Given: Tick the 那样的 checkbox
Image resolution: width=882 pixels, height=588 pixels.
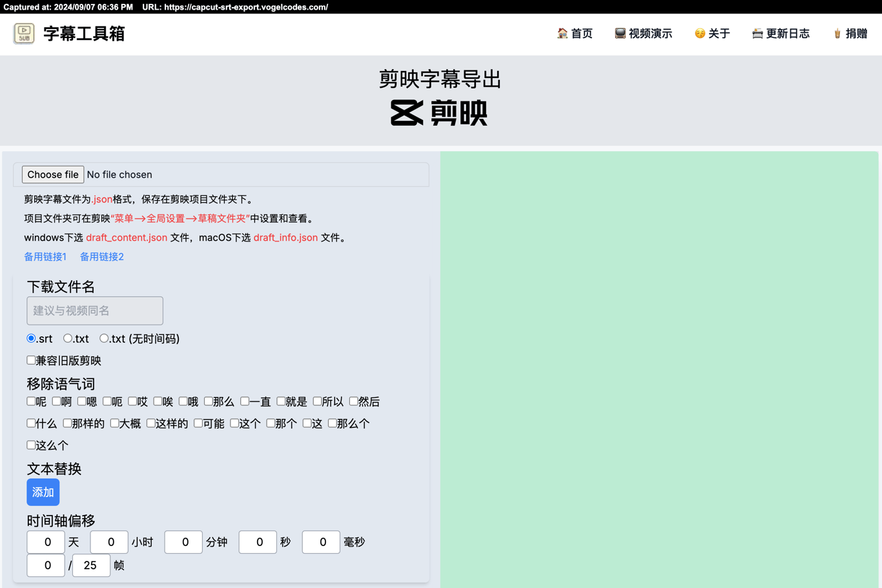Looking at the screenshot, I should (x=67, y=423).
